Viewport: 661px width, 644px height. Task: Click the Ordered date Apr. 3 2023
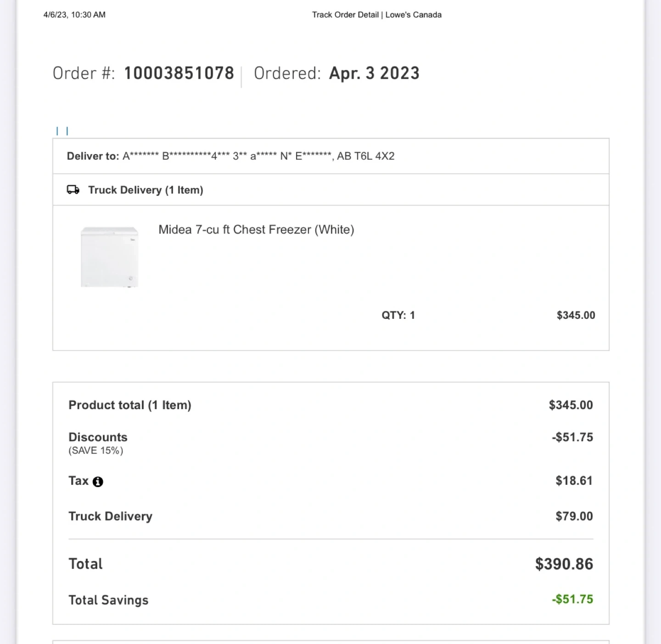point(374,73)
